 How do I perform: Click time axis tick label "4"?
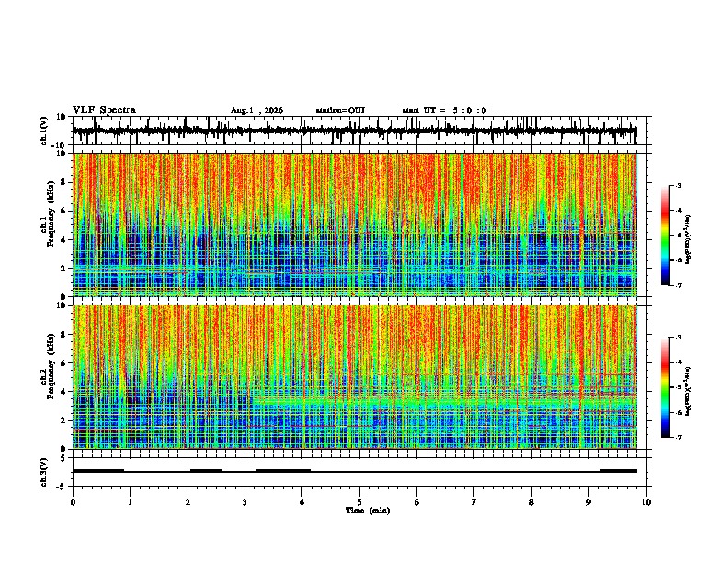[302, 502]
